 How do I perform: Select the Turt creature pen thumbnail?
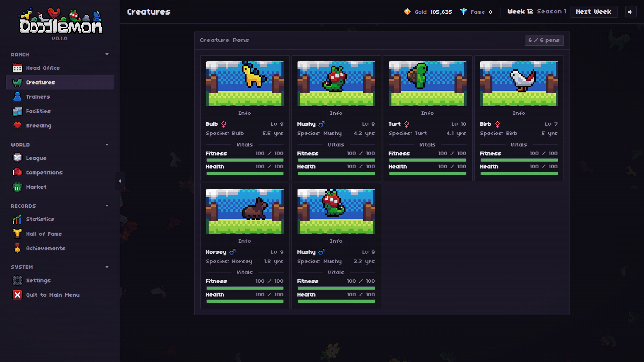point(427,84)
